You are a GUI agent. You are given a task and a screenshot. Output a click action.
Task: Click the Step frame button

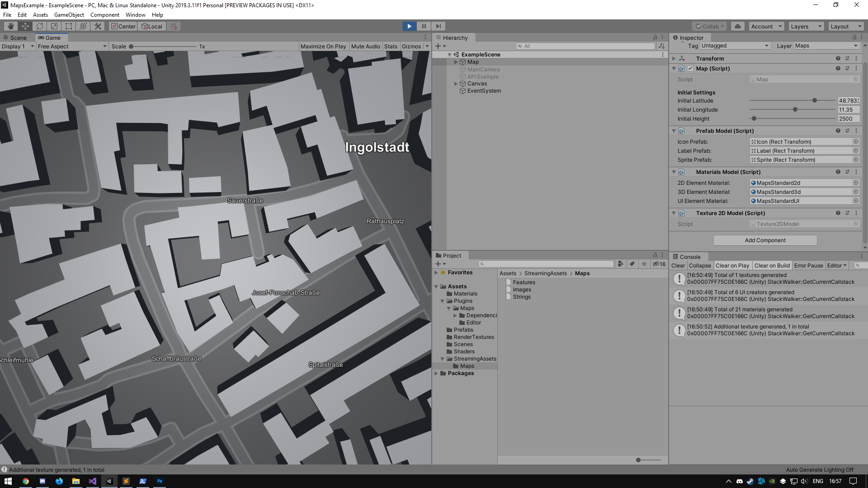pyautogui.click(x=438, y=26)
